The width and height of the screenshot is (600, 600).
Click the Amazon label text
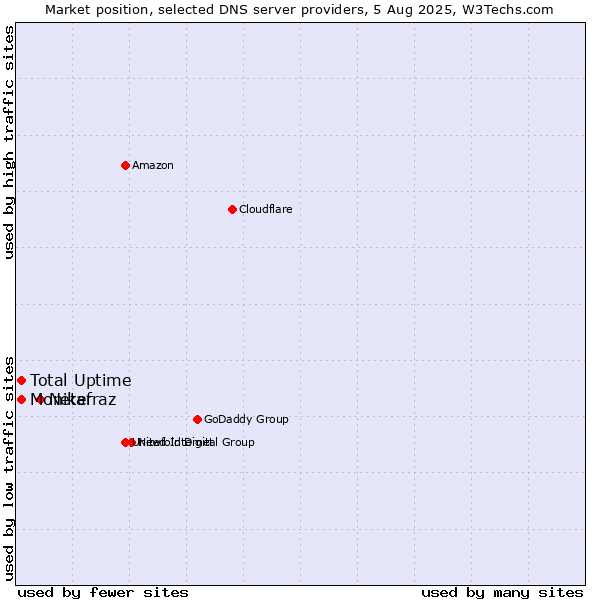pos(153,165)
